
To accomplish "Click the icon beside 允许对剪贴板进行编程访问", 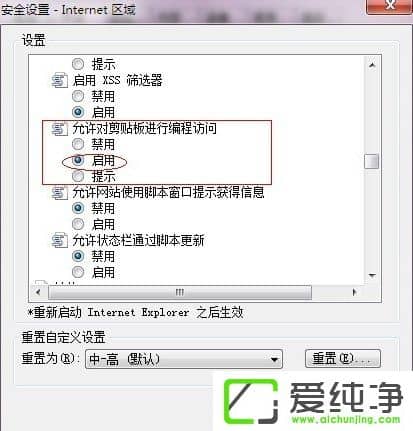I will point(59,129).
